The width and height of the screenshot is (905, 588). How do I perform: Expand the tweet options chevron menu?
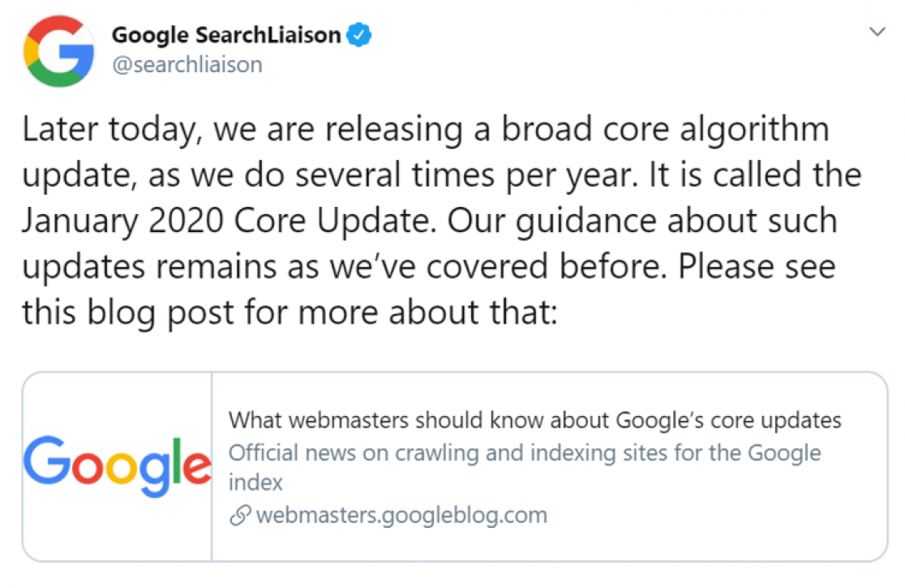[877, 32]
